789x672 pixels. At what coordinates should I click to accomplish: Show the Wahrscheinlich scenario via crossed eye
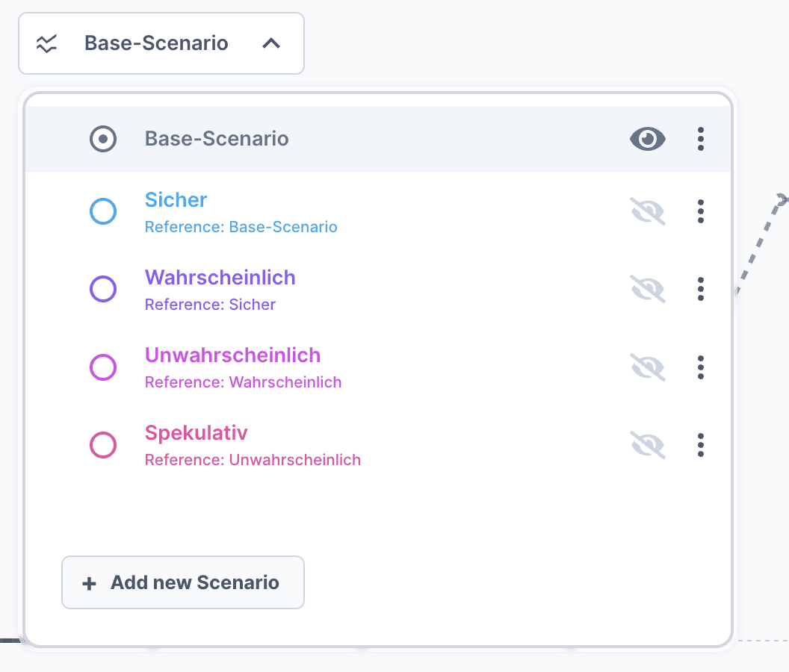click(x=647, y=289)
